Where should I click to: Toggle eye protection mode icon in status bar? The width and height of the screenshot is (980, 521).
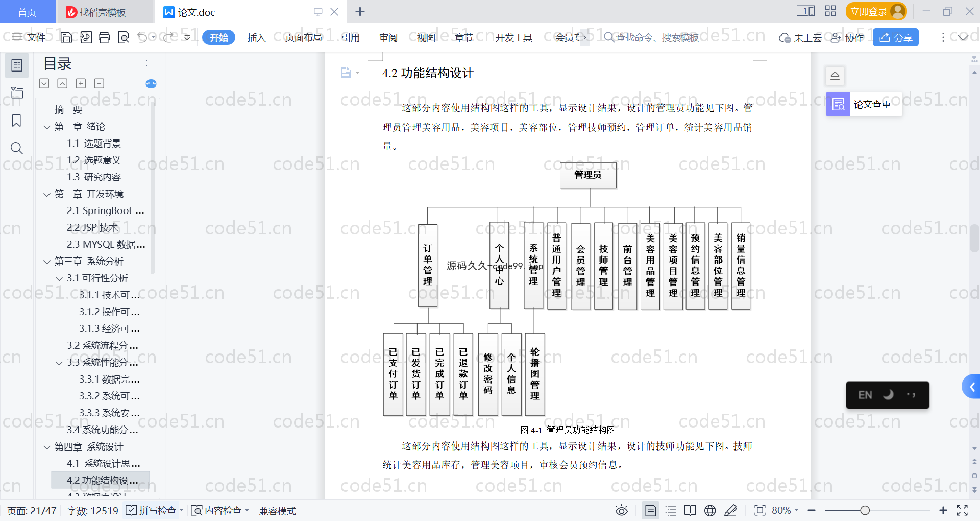pos(621,510)
